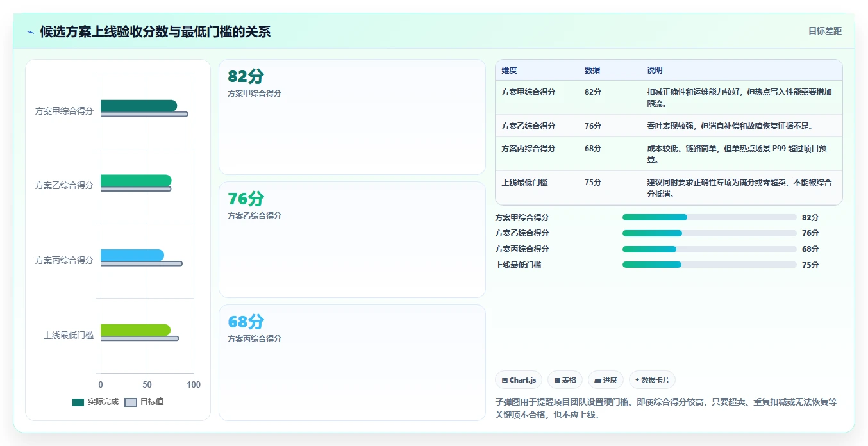868x446 pixels.
Task: Click the green actual bar for 方案乙
Action: pos(136,181)
